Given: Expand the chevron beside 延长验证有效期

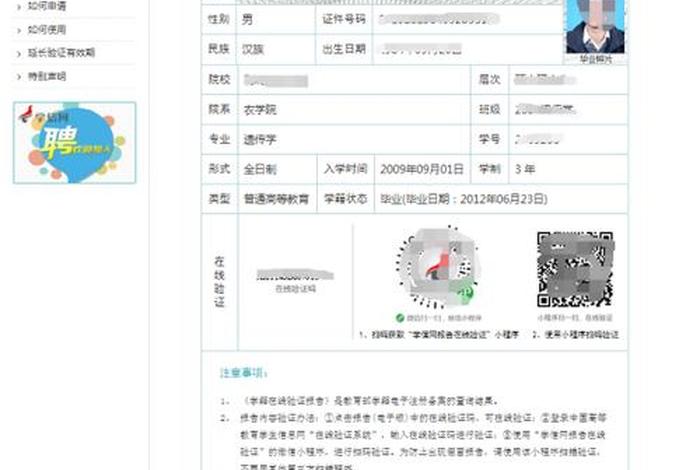Looking at the screenshot, I should click(19, 53).
